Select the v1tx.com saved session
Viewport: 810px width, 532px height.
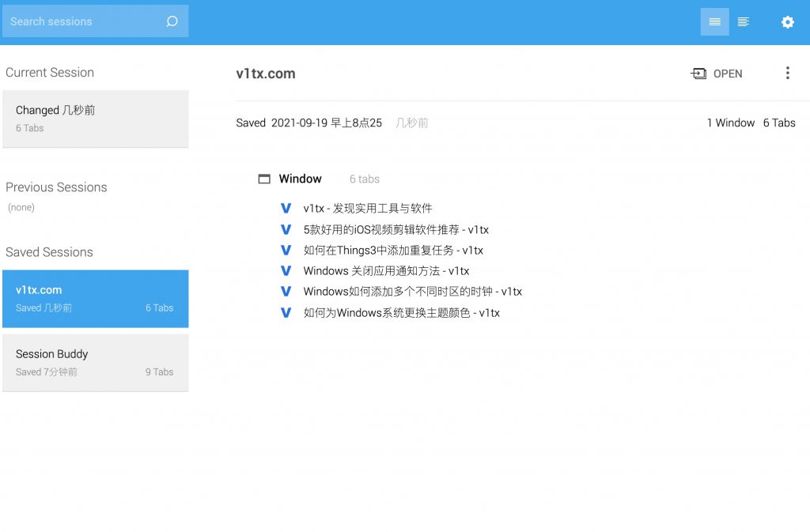96,299
